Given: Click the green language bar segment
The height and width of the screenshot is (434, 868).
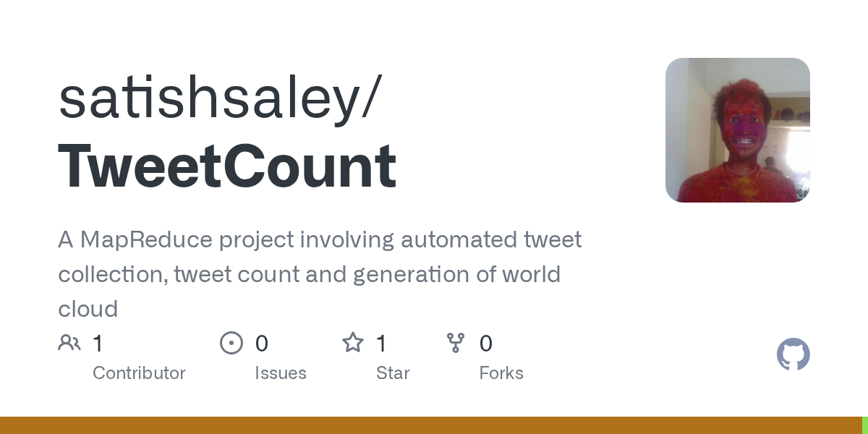Looking at the screenshot, I should (x=864, y=425).
